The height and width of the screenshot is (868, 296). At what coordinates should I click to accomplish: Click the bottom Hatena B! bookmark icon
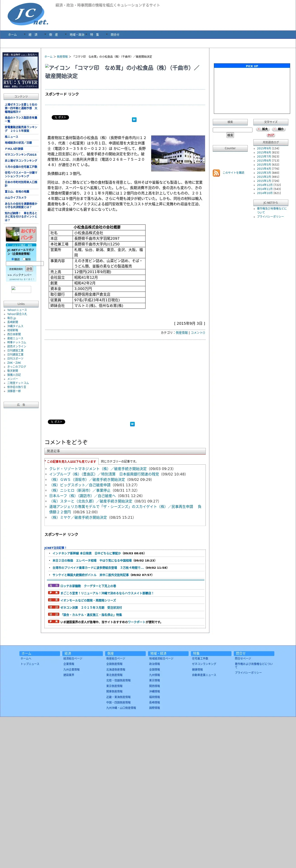132,424
